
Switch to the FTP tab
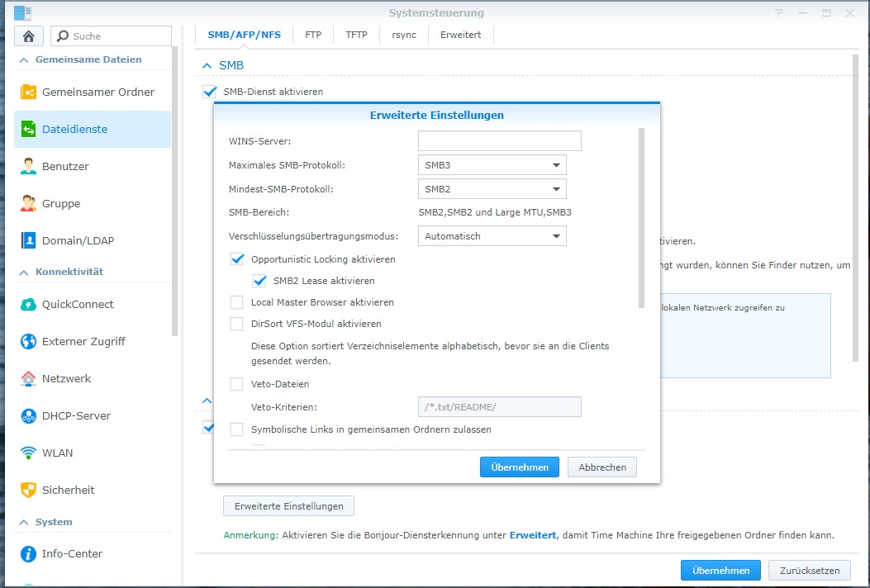tap(313, 35)
